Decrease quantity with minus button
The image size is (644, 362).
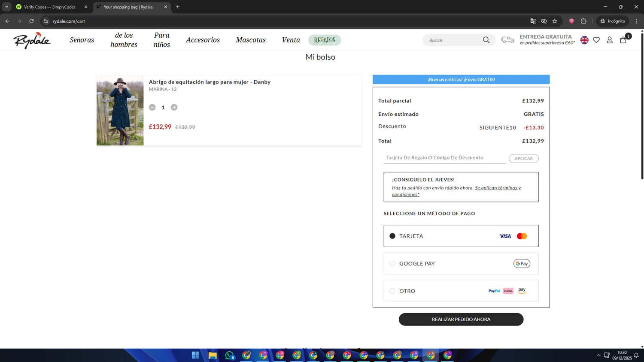(x=152, y=107)
